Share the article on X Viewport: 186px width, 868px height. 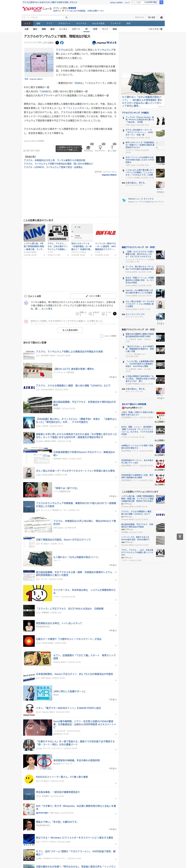pyautogui.click(x=57, y=43)
